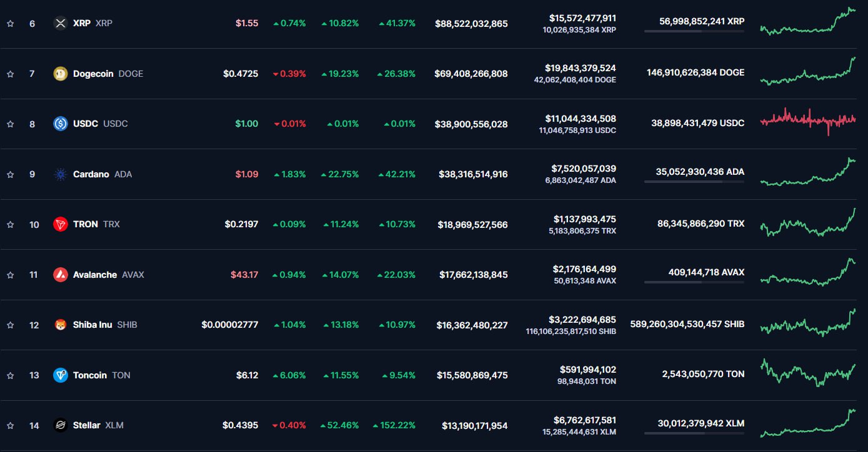
Task: Open the XRP coin page link
Action: tap(92, 23)
